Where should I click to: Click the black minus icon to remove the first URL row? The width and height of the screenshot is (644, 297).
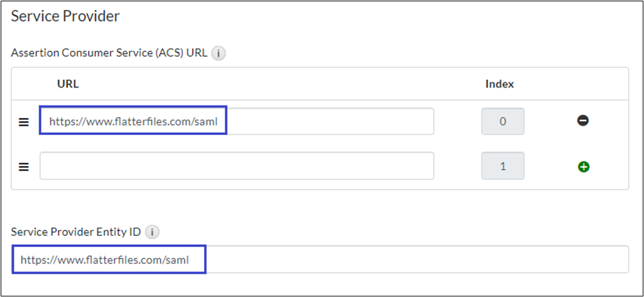[583, 121]
